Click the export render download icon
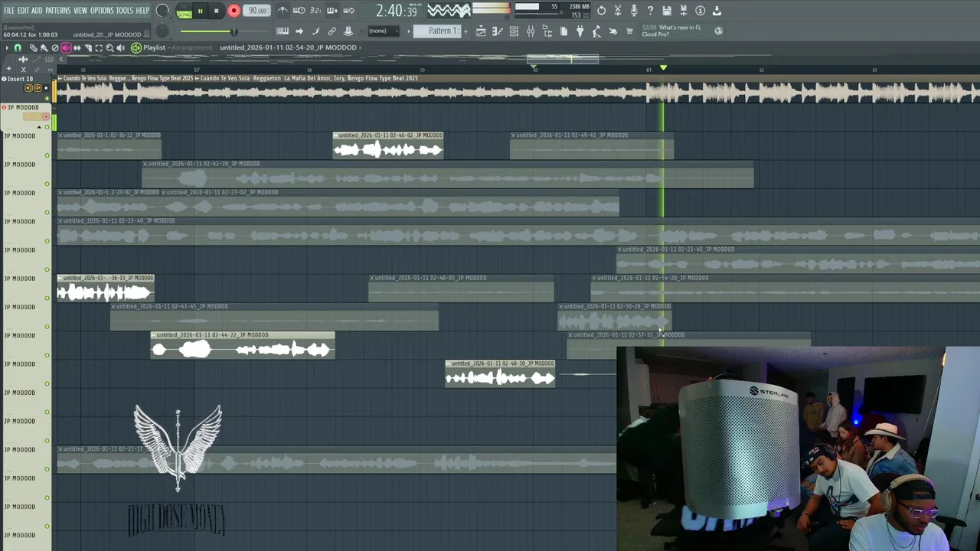The width and height of the screenshot is (980, 551). (x=717, y=11)
